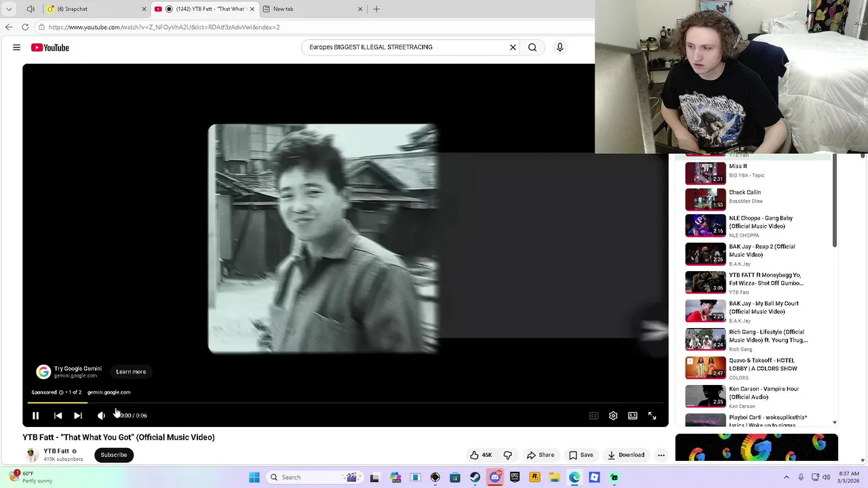The height and width of the screenshot is (488, 868).
Task: Switch player to theater mode
Action: click(x=633, y=415)
